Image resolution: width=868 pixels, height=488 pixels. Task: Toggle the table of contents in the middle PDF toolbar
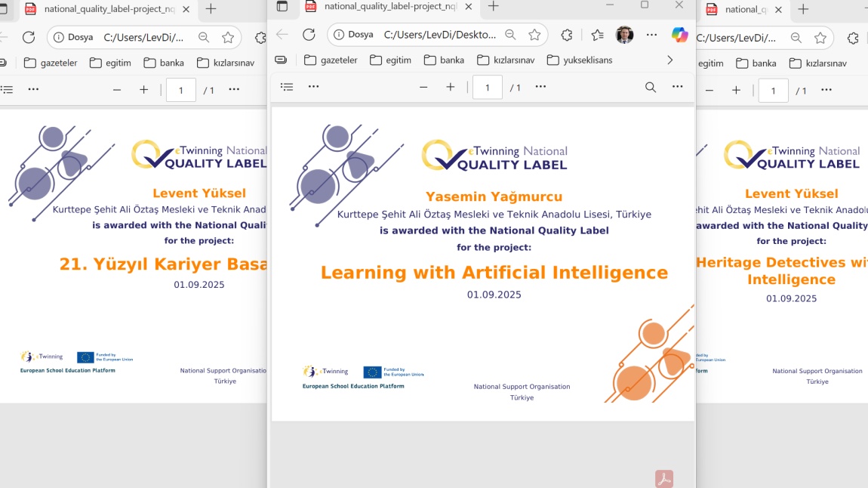coord(287,87)
